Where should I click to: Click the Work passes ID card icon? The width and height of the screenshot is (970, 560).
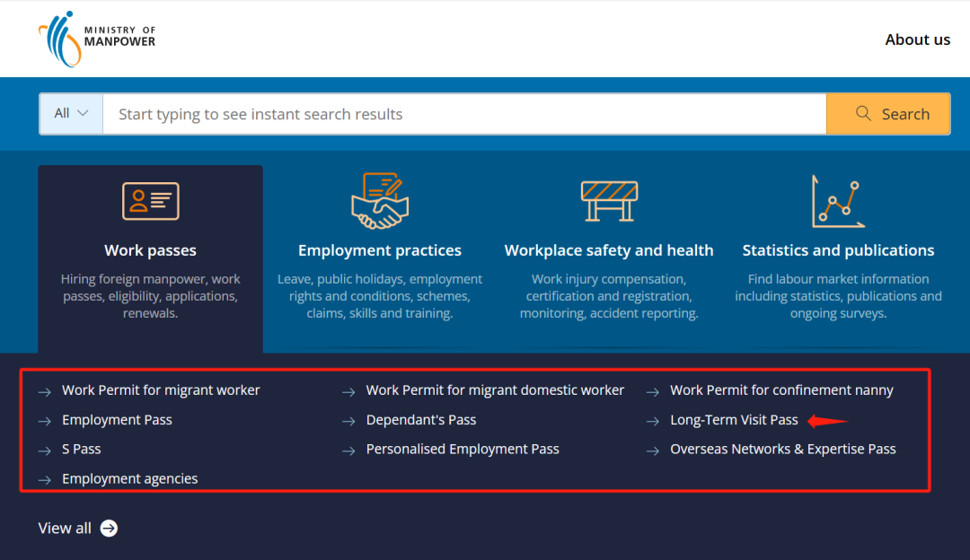(150, 201)
